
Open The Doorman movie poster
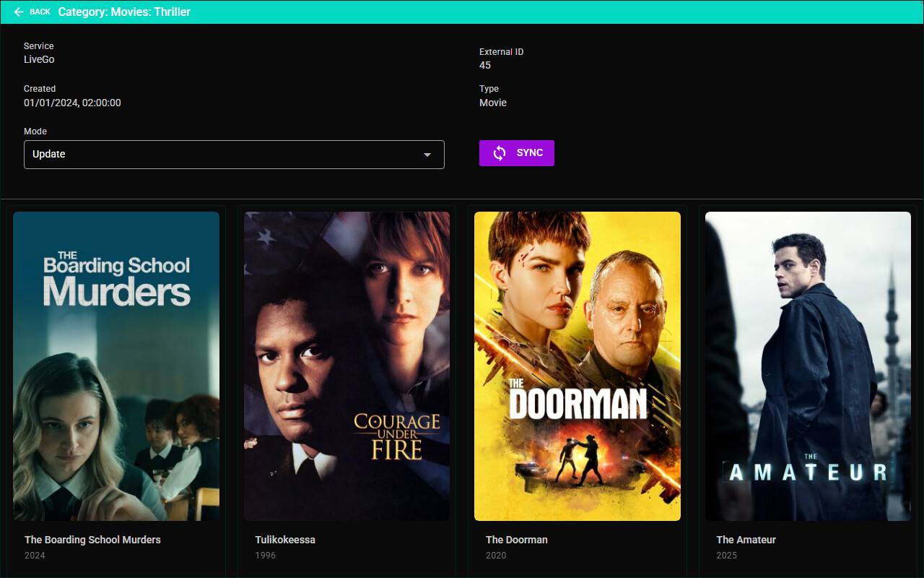pyautogui.click(x=577, y=366)
